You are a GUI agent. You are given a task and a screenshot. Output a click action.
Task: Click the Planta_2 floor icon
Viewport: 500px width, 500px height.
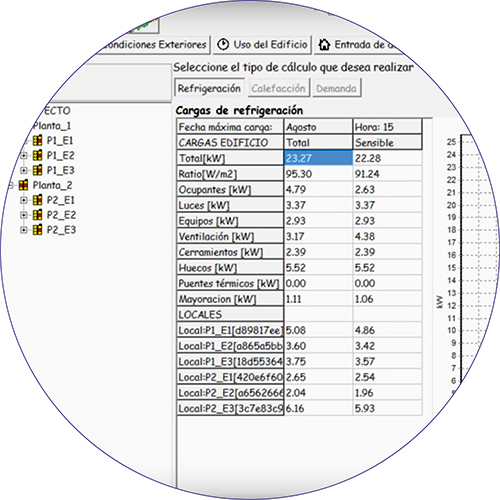24,185
